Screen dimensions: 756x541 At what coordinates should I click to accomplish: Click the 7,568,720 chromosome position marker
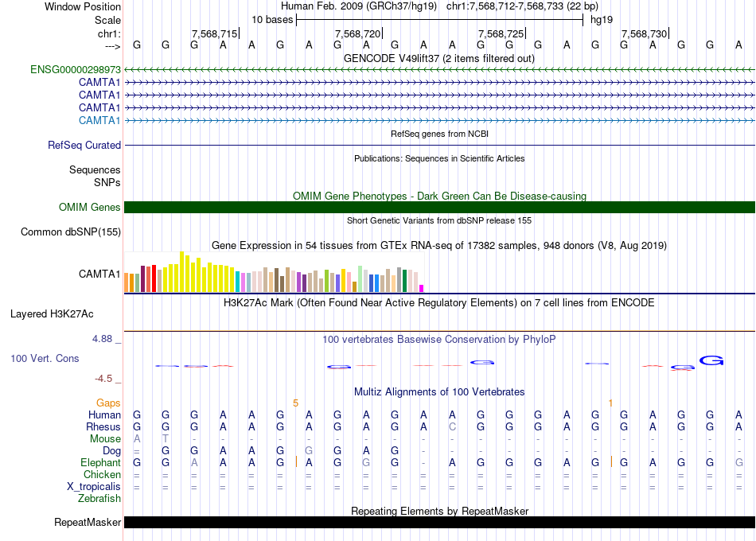pyautogui.click(x=357, y=33)
